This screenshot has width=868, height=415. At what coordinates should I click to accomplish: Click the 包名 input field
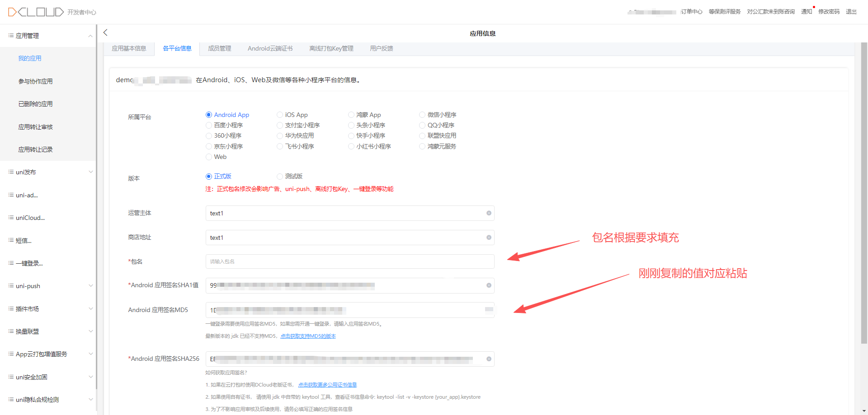click(349, 261)
